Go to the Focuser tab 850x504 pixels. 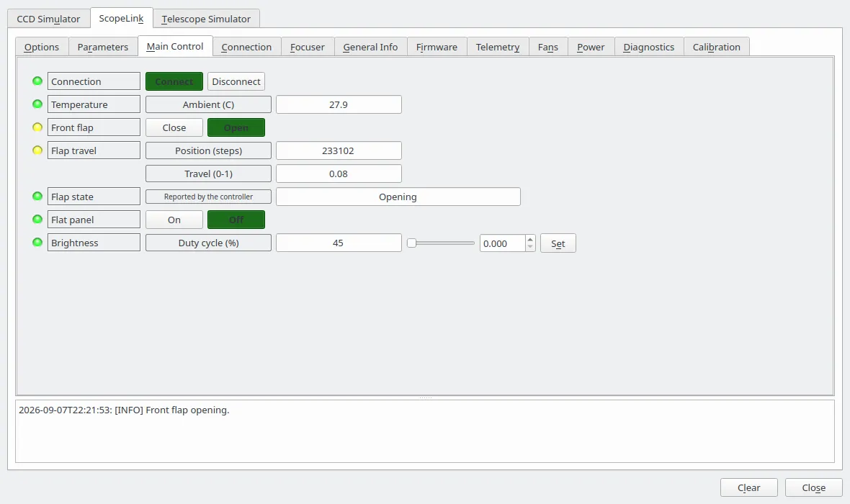click(308, 47)
